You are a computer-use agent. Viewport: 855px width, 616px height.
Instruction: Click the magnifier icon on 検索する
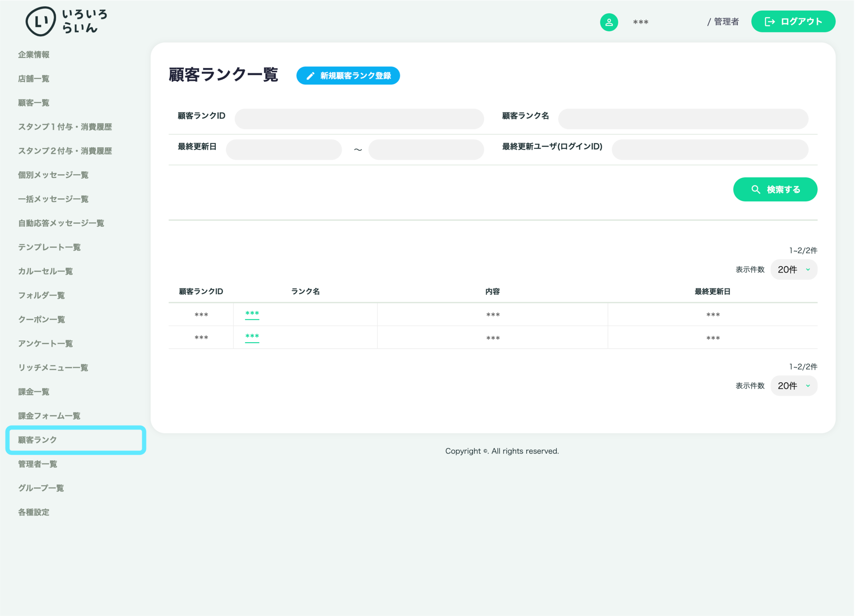[755, 190]
